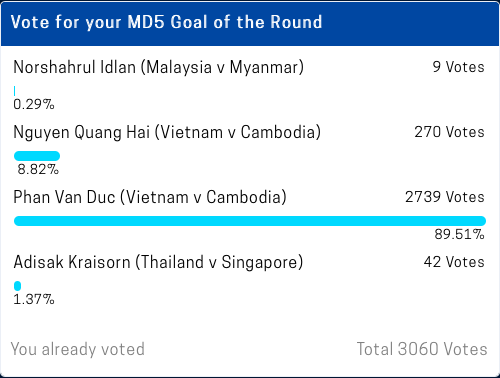Click Nguyen Quang Hai's cyan result bar

tap(37, 156)
